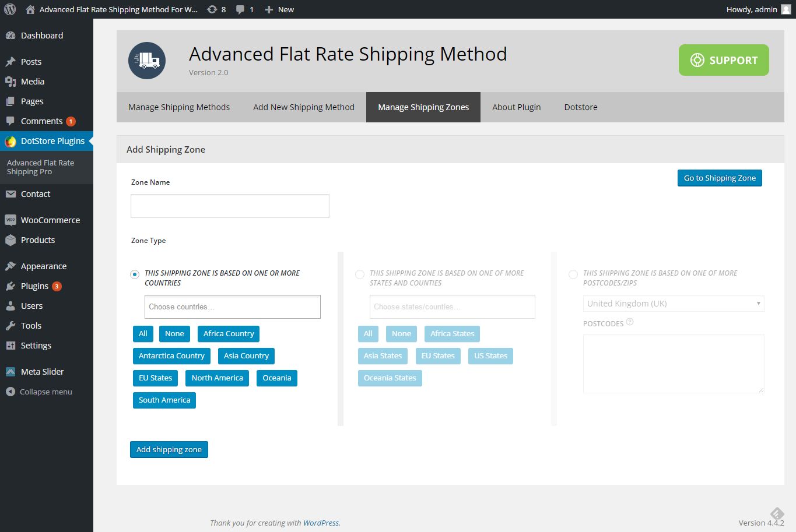
Task: Click the WordPress footer link
Action: coord(321,523)
